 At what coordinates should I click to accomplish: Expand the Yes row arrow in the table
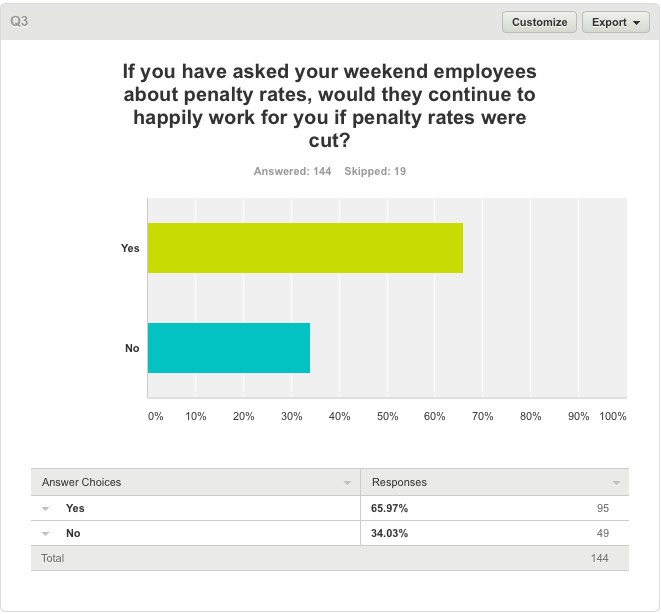(x=46, y=509)
